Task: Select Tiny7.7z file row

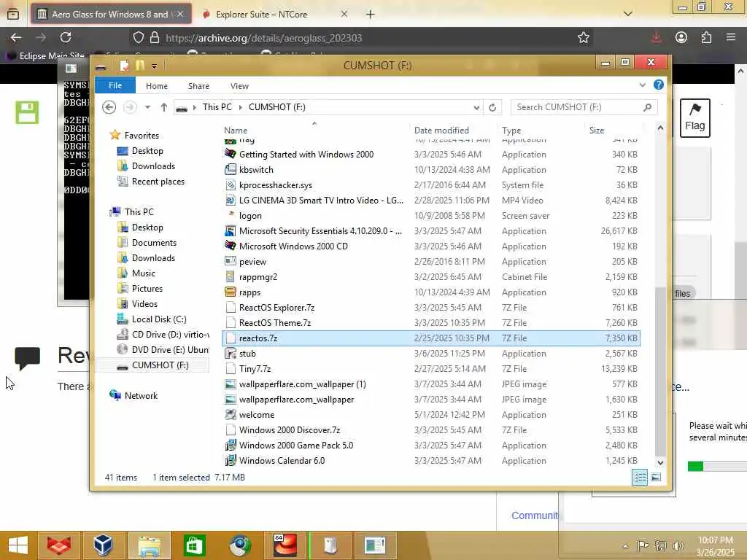Action: coord(430,368)
